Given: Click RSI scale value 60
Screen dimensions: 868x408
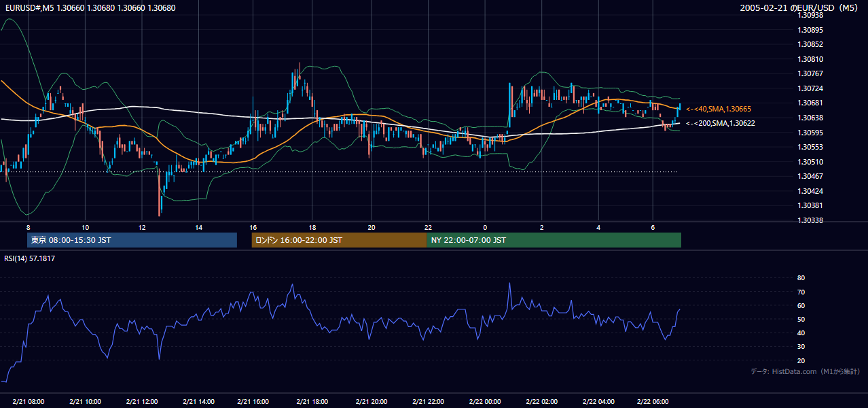Looking at the screenshot, I should tap(801, 305).
